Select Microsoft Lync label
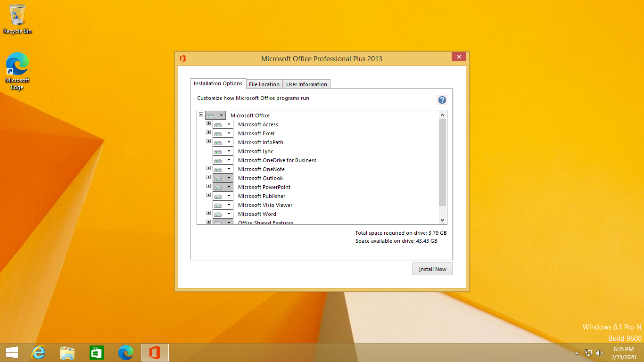The width and height of the screenshot is (644, 362). 256,151
